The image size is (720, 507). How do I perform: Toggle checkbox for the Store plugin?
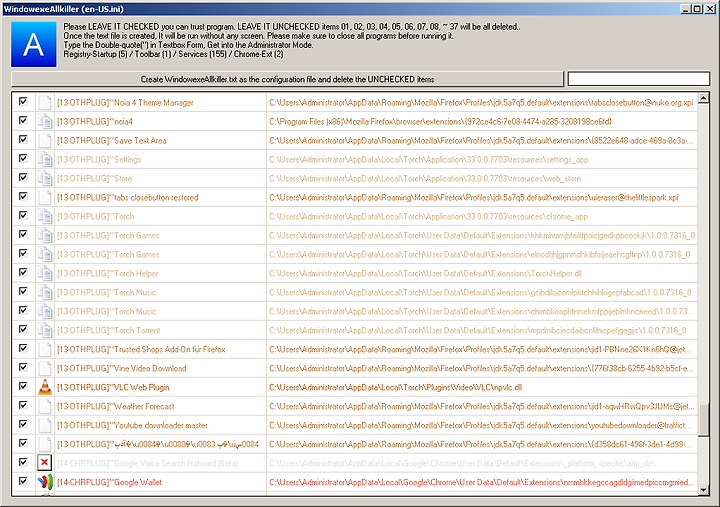(x=23, y=177)
